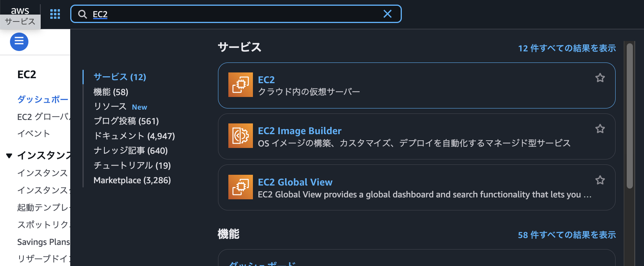Open the EC2 Image Builder link

click(300, 131)
